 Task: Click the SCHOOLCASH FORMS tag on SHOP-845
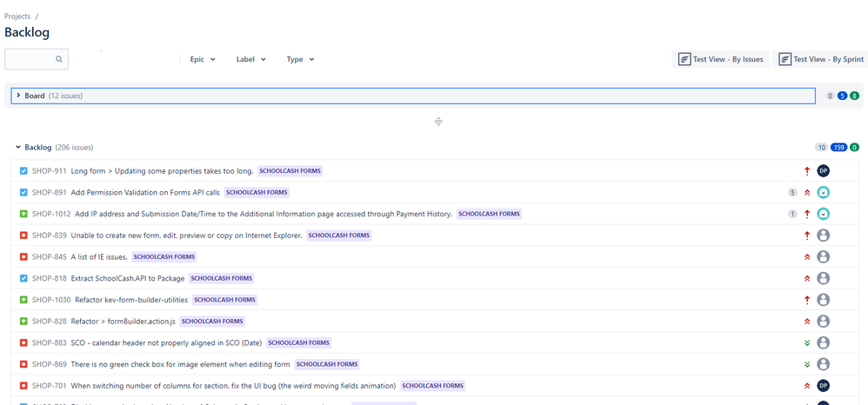click(x=164, y=256)
